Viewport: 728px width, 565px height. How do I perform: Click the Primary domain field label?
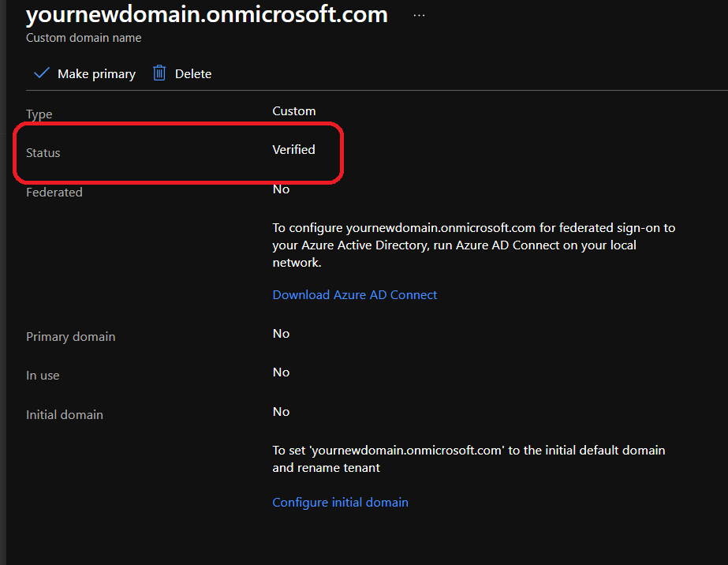[x=70, y=337]
